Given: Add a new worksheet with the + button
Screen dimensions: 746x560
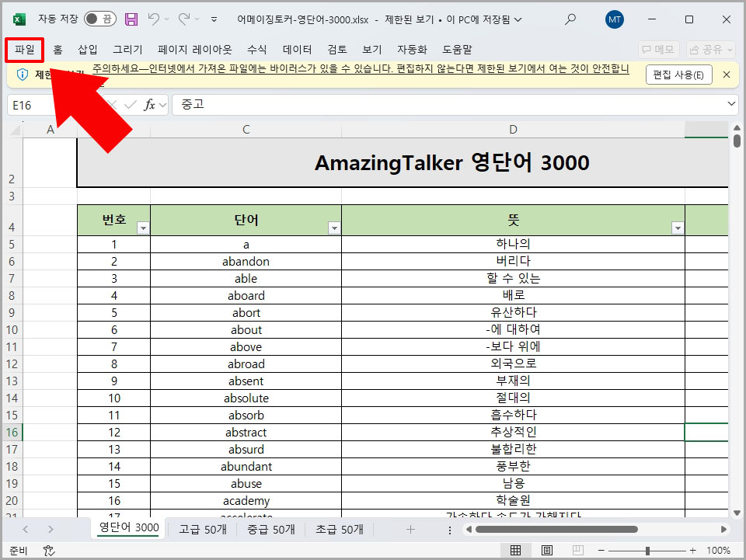Looking at the screenshot, I should click(410, 529).
